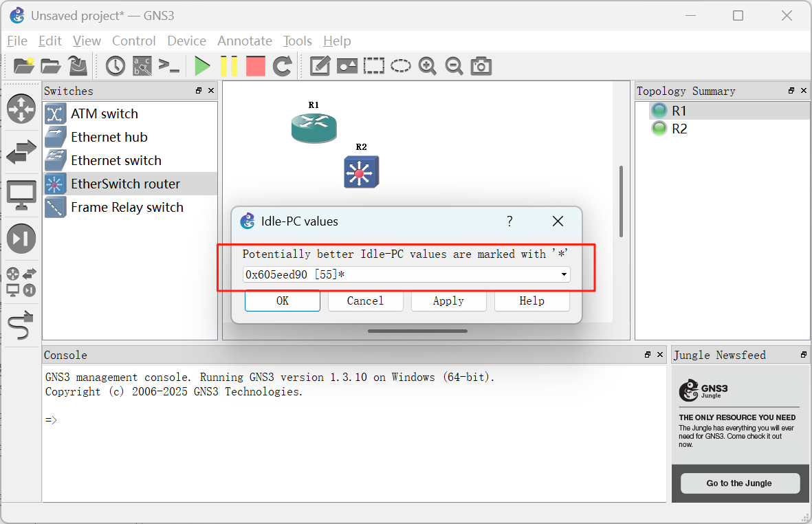Take a screenshot with camera icon
This screenshot has height=524, width=812.
click(481, 66)
